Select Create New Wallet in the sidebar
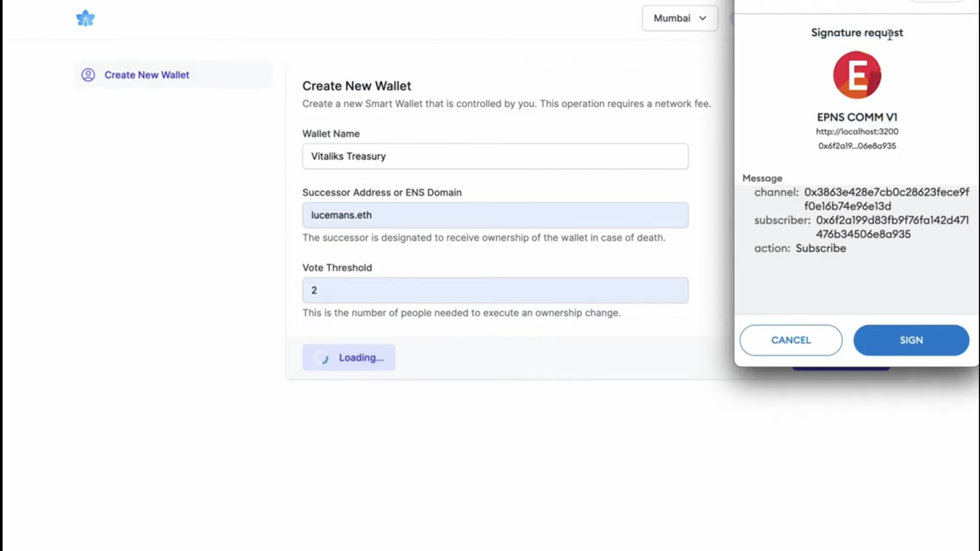The height and width of the screenshot is (551, 980). coord(173,75)
